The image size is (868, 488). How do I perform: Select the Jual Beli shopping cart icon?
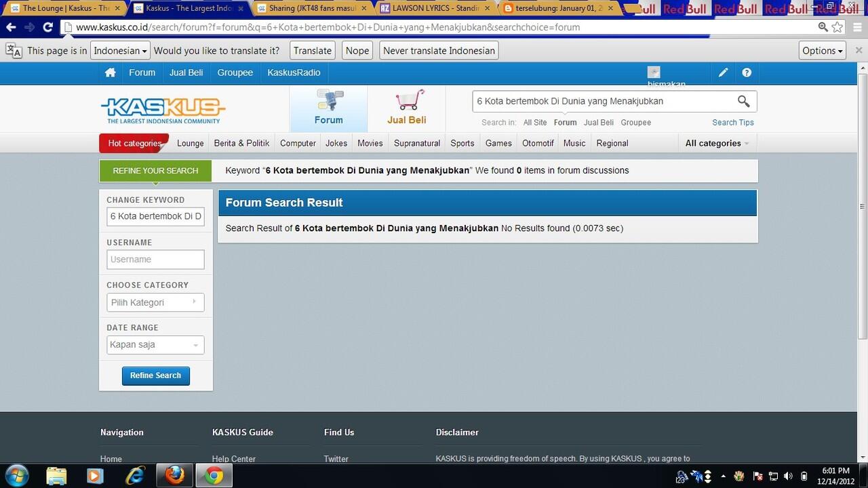coord(407,108)
